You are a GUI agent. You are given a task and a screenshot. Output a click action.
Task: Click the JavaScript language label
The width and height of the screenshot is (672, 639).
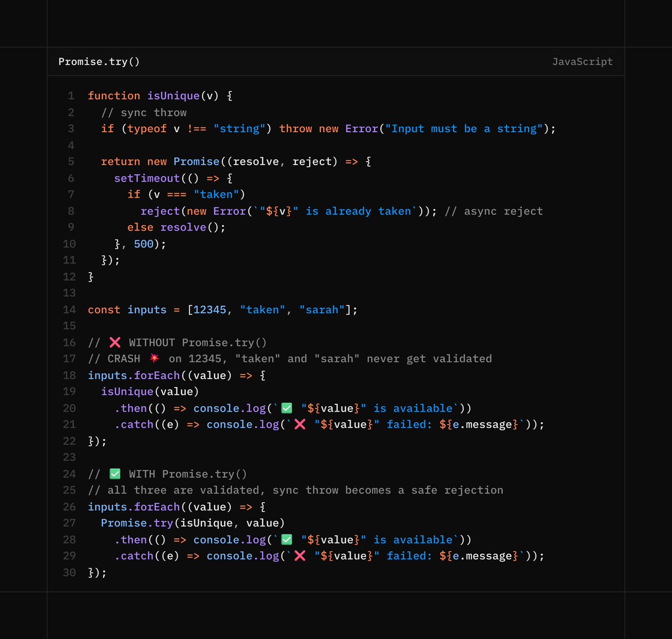pyautogui.click(x=582, y=62)
